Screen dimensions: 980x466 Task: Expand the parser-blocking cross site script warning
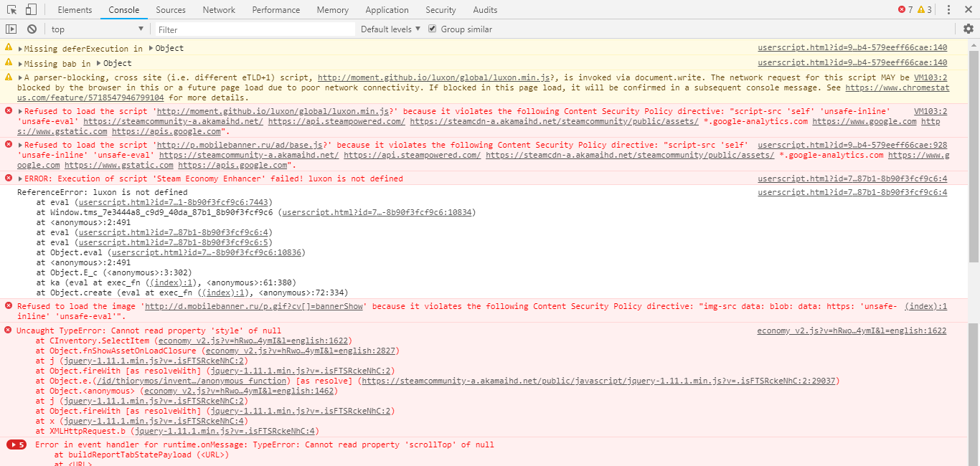21,78
